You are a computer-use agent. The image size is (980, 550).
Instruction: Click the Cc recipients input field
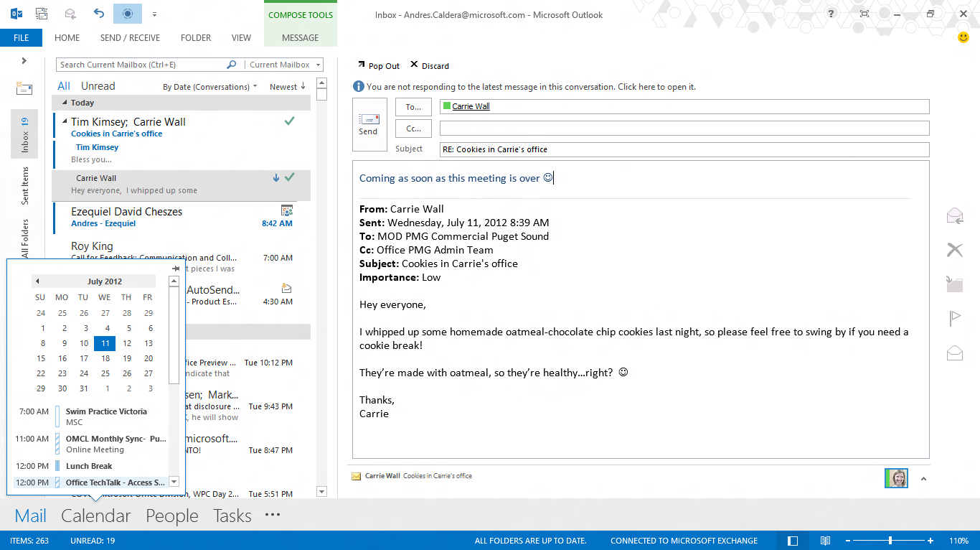tap(684, 128)
